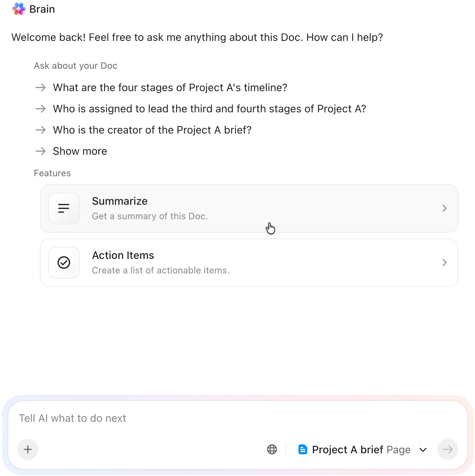Expand the Page context dropdown
Viewport: 475px width, 476px height.
point(423,449)
